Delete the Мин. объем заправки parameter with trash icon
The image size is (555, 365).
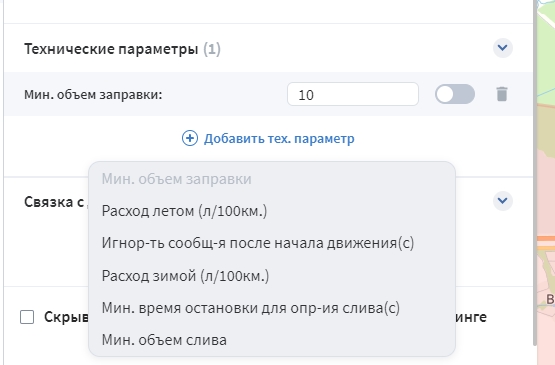tap(502, 94)
